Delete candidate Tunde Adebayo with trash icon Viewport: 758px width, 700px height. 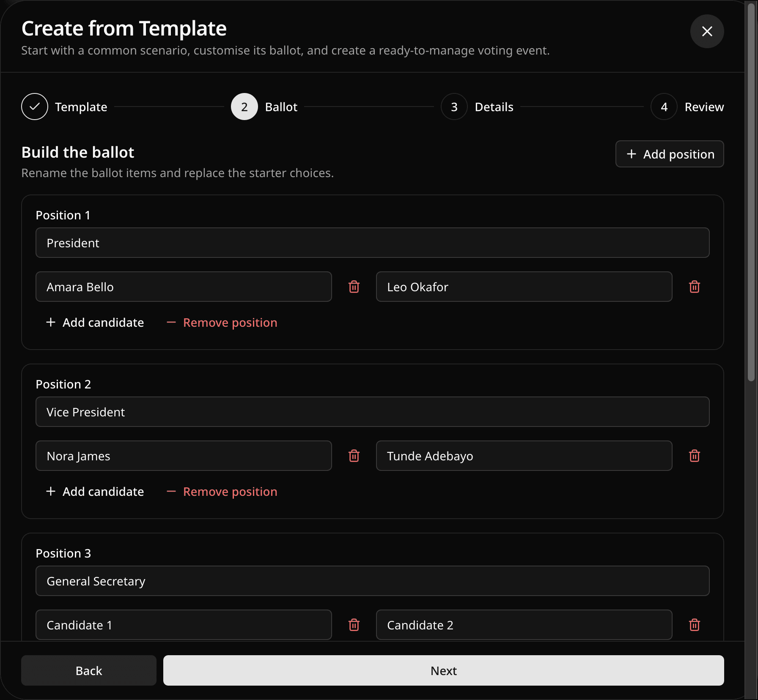(x=695, y=456)
